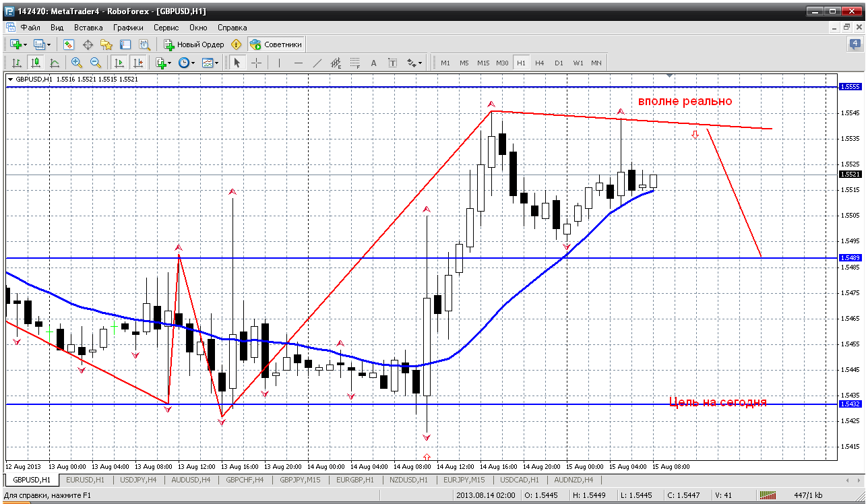Select the M1 timeframe
Viewport: 868px width, 504px height.
tap(445, 63)
